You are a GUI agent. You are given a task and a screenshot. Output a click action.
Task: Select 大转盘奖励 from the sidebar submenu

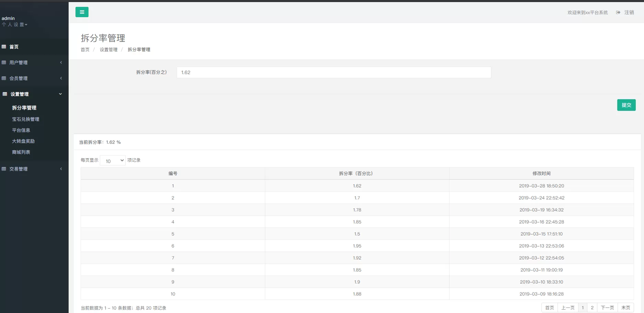coord(23,141)
